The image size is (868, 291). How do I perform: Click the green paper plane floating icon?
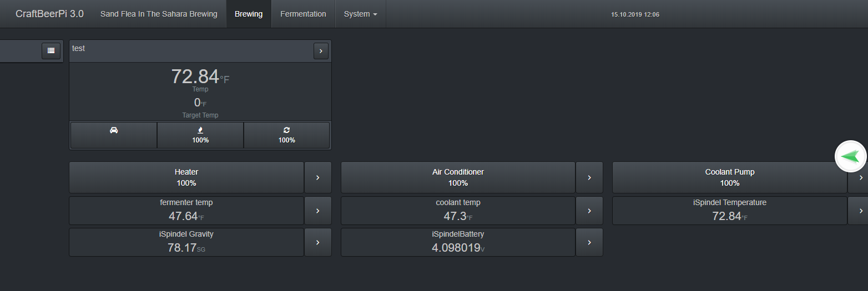tap(851, 157)
